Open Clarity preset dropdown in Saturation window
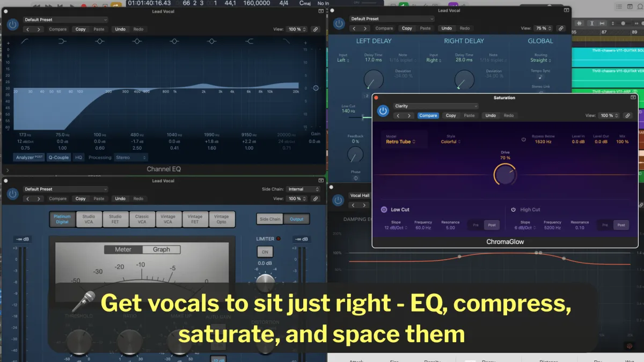Image resolution: width=644 pixels, height=362 pixels. point(435,106)
